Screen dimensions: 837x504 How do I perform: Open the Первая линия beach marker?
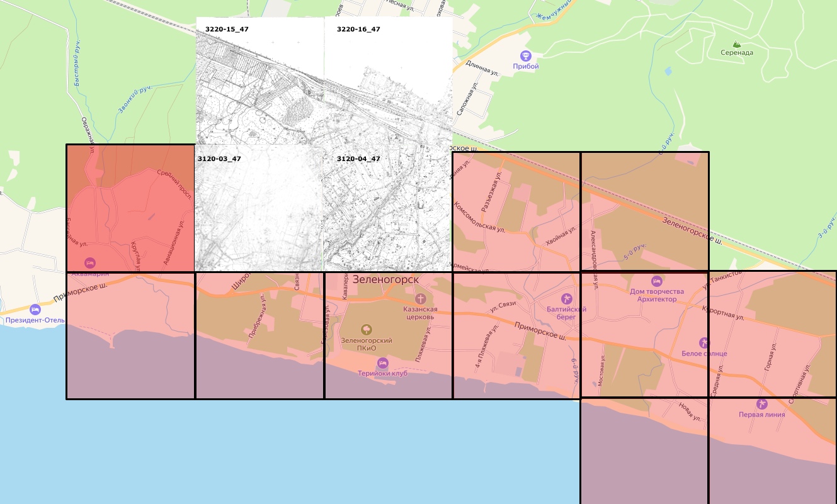coord(762,403)
